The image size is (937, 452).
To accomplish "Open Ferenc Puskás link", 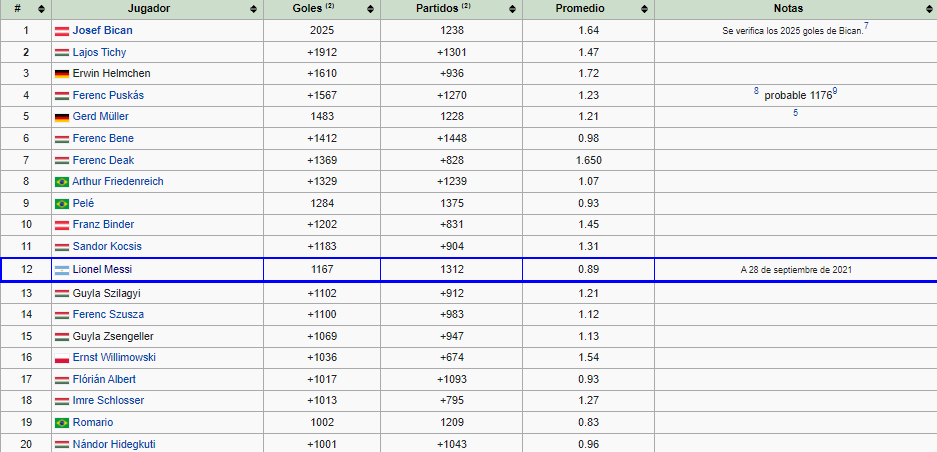I will (x=108, y=96).
